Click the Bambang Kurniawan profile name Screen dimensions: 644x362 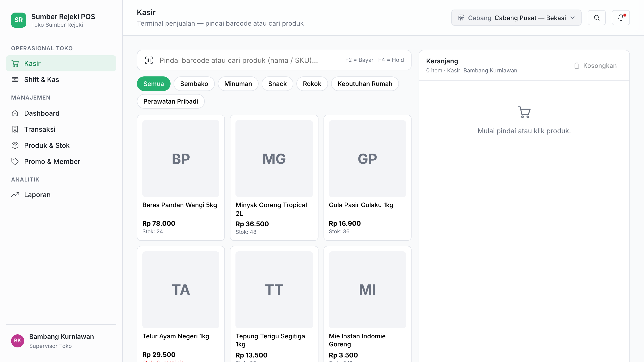click(x=62, y=337)
